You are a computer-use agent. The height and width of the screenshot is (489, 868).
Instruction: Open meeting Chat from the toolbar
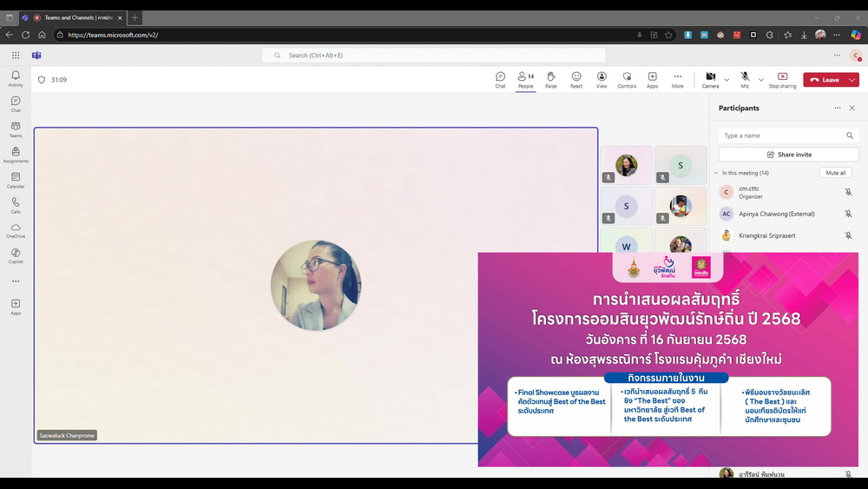(x=501, y=80)
